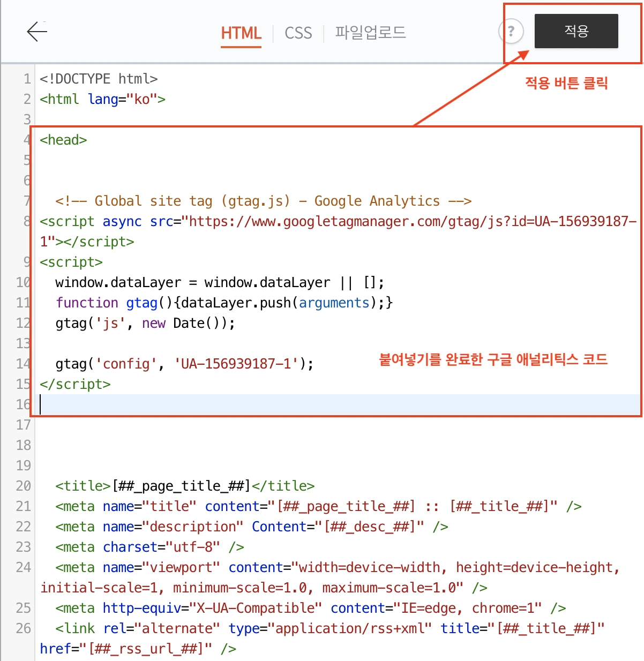This screenshot has width=644, height=661.
Task: Click the 적용 apply button
Action: coord(576,31)
